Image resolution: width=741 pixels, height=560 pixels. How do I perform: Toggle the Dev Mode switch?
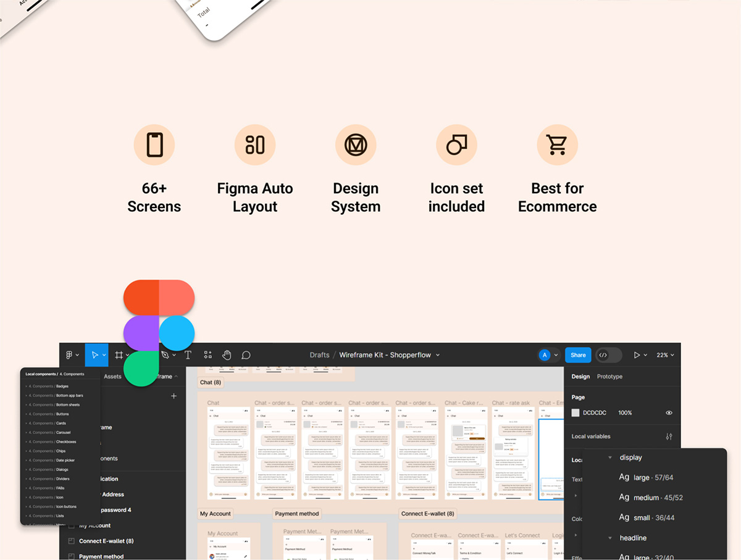coord(603,355)
